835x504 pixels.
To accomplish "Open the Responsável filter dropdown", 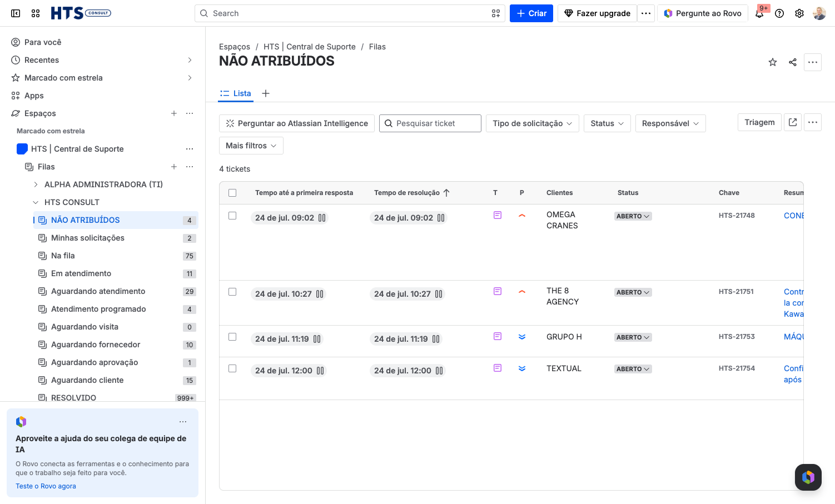I will click(670, 123).
